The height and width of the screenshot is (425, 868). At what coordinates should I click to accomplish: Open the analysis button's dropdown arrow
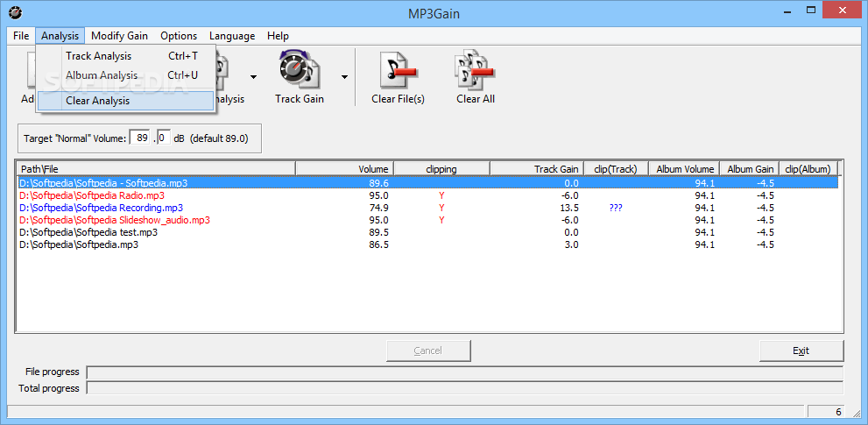(253, 77)
